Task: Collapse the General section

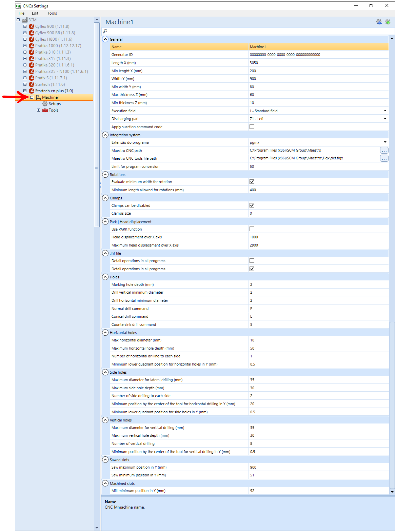Action: pyautogui.click(x=105, y=39)
